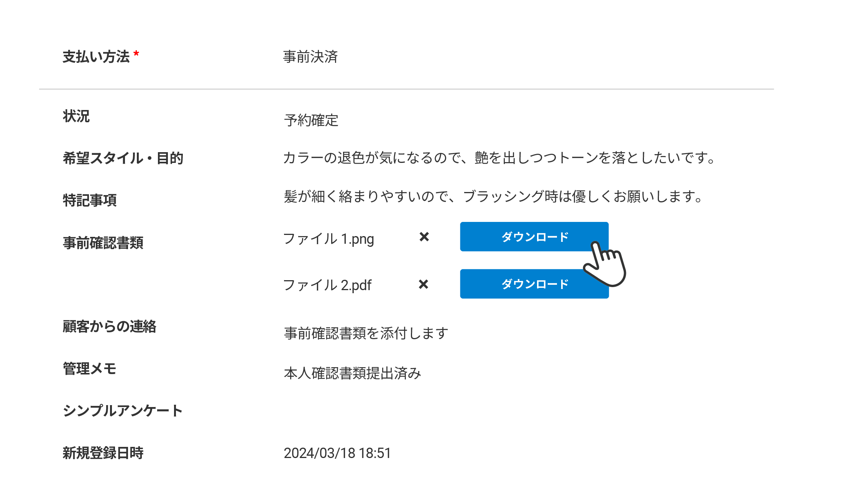Viewport: 859px width, 504px height.
Task: Click the text about カラーの退色
Action: click(499, 158)
